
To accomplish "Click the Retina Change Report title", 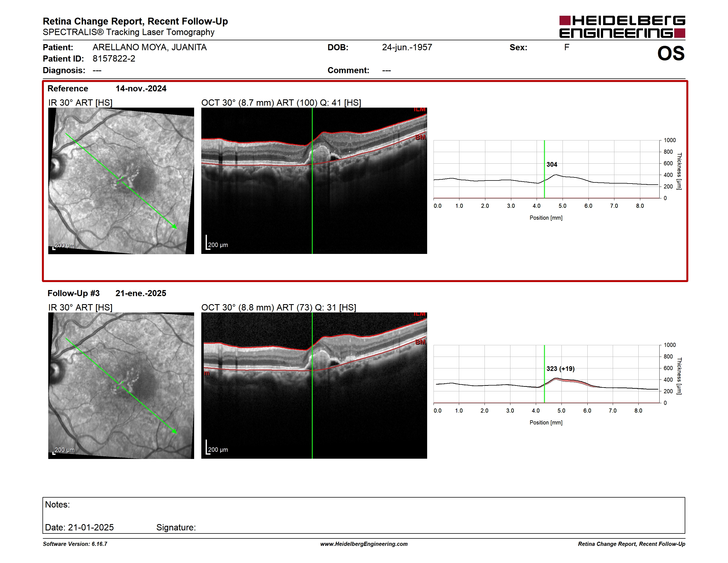I will point(135,21).
